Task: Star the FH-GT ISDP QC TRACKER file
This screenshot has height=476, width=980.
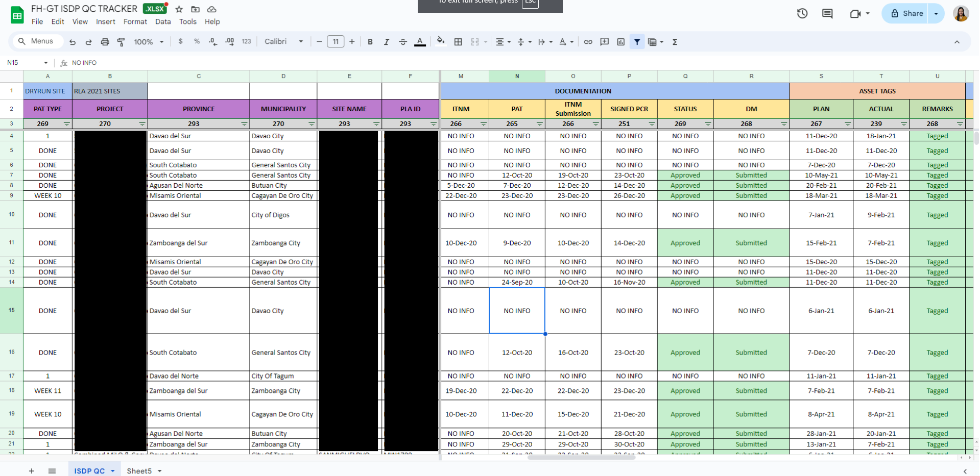Action: [179, 9]
